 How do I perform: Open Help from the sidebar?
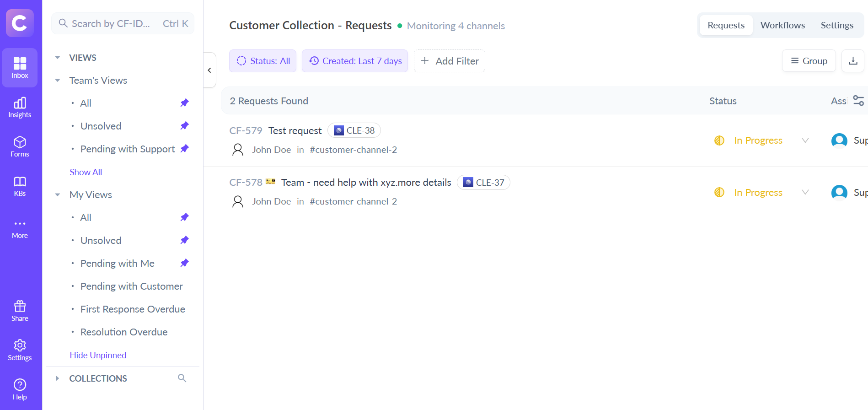(x=20, y=390)
